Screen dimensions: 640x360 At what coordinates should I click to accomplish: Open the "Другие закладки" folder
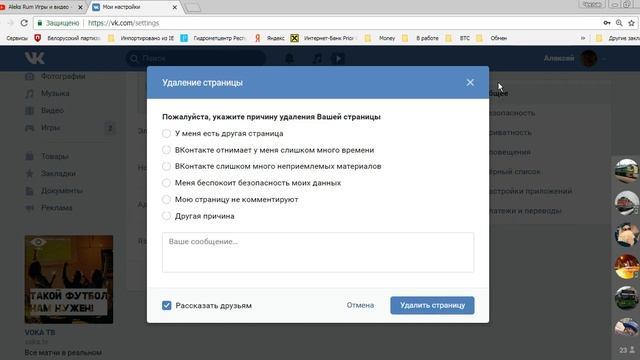point(618,38)
